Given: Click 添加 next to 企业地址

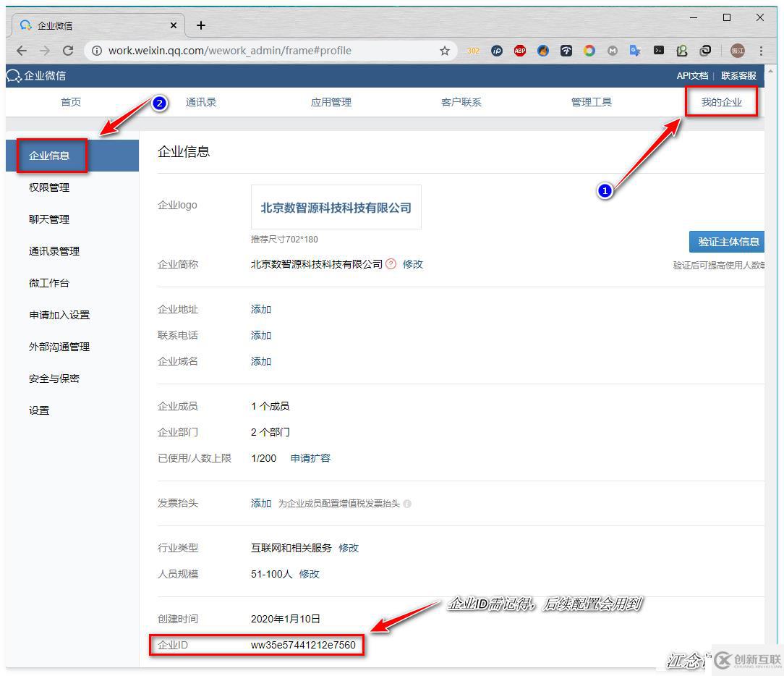Looking at the screenshot, I should point(260,309).
